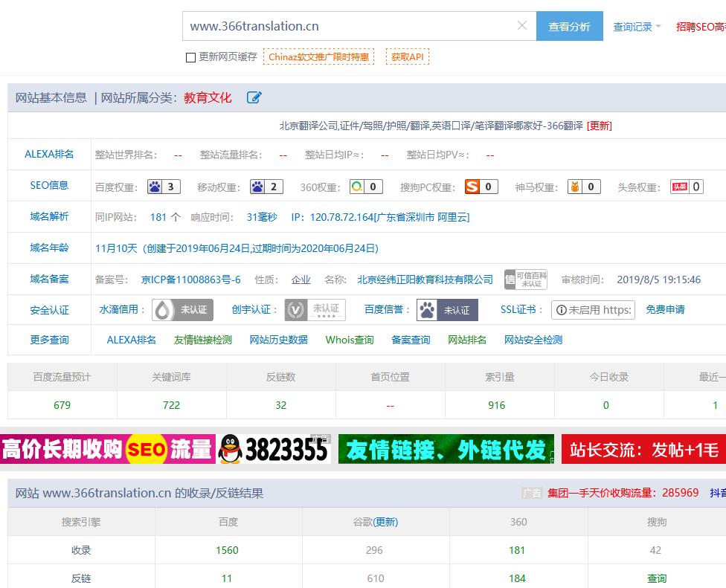
Task: Click the ALEXA排名 row label
Action: (49, 154)
